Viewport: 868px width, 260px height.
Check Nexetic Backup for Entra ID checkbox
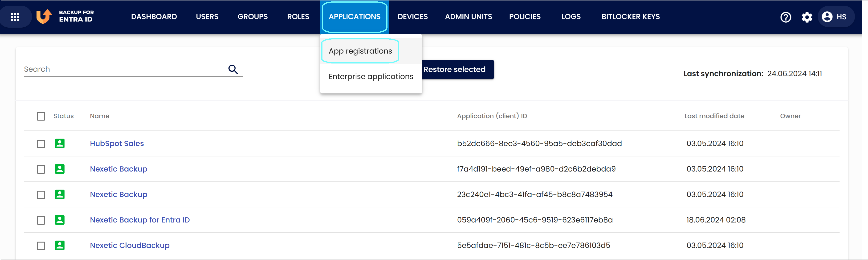(x=41, y=220)
